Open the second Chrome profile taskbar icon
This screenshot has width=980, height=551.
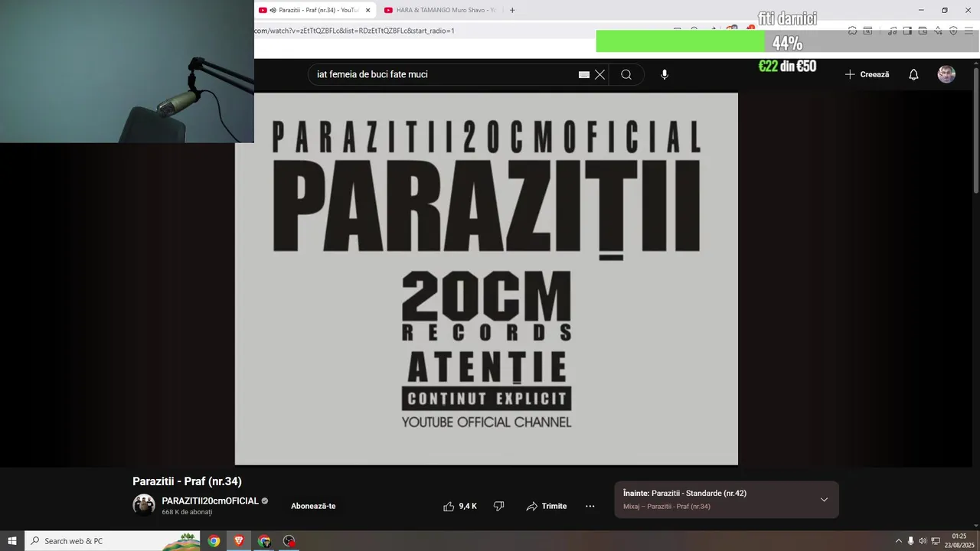tap(264, 541)
